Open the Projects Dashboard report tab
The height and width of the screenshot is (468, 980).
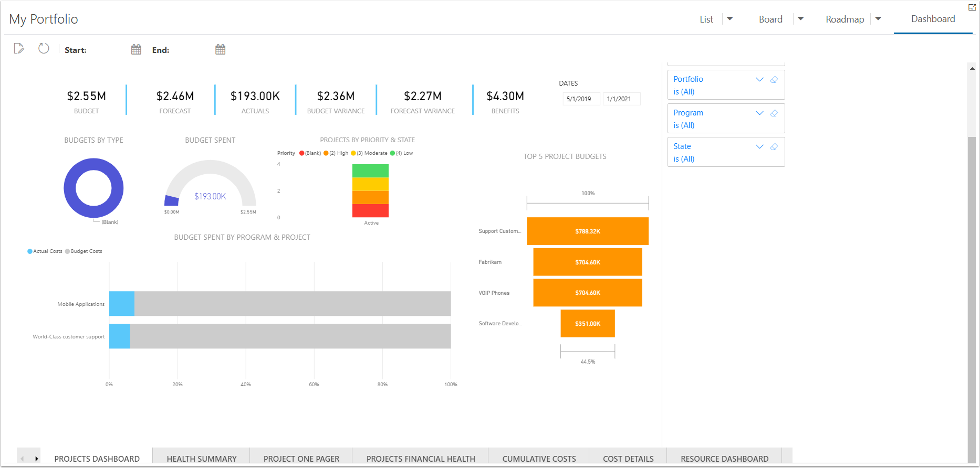coord(97,458)
